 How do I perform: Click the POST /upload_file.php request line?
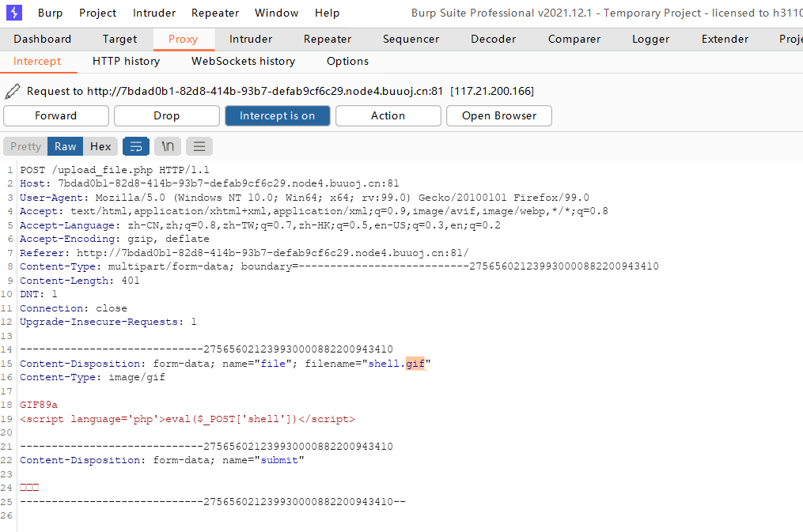(115, 170)
